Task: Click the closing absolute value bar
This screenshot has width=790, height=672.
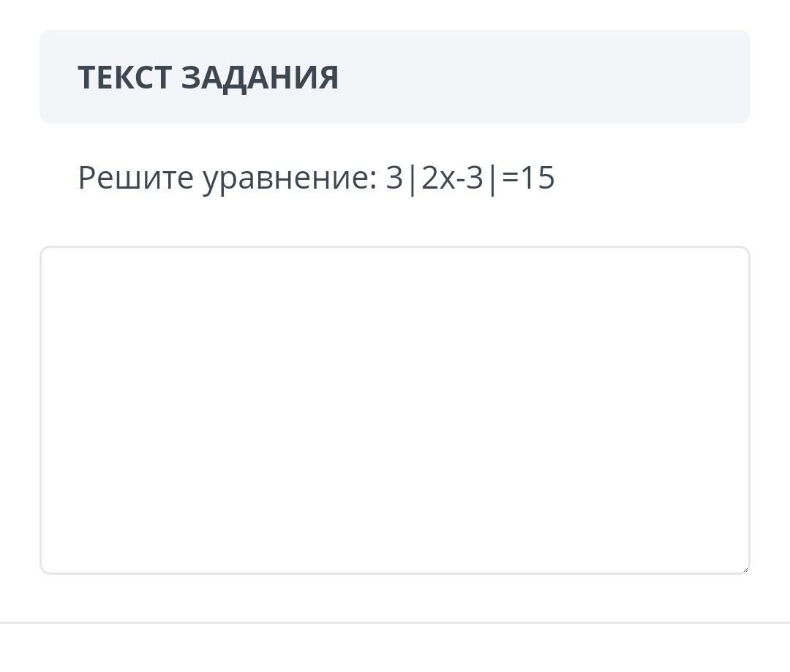Action: tap(493, 178)
